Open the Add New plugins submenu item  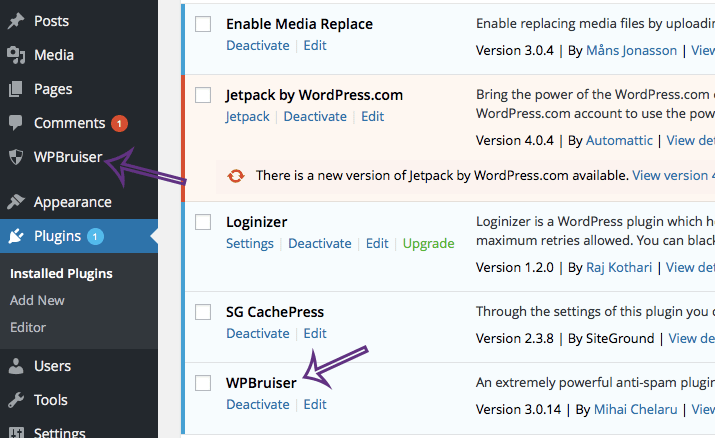37,300
